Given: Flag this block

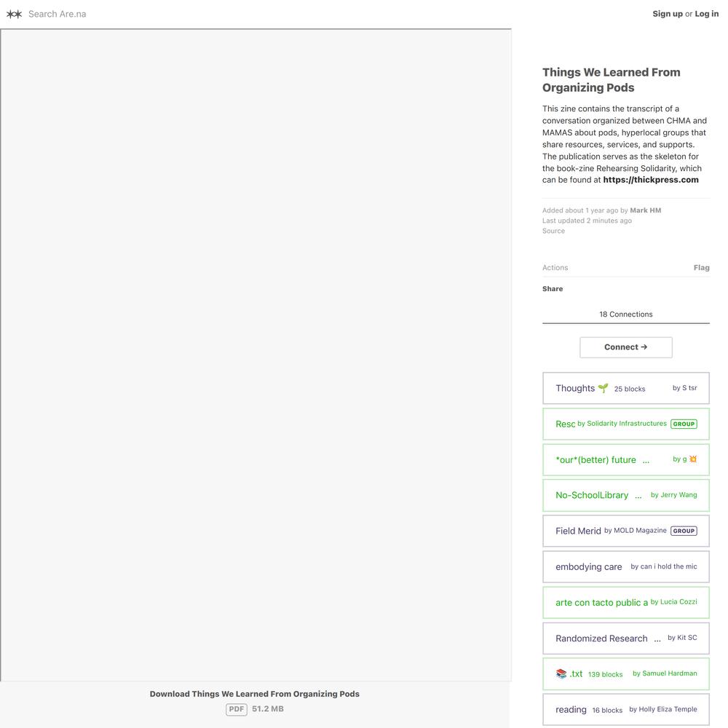Looking at the screenshot, I should (701, 267).
